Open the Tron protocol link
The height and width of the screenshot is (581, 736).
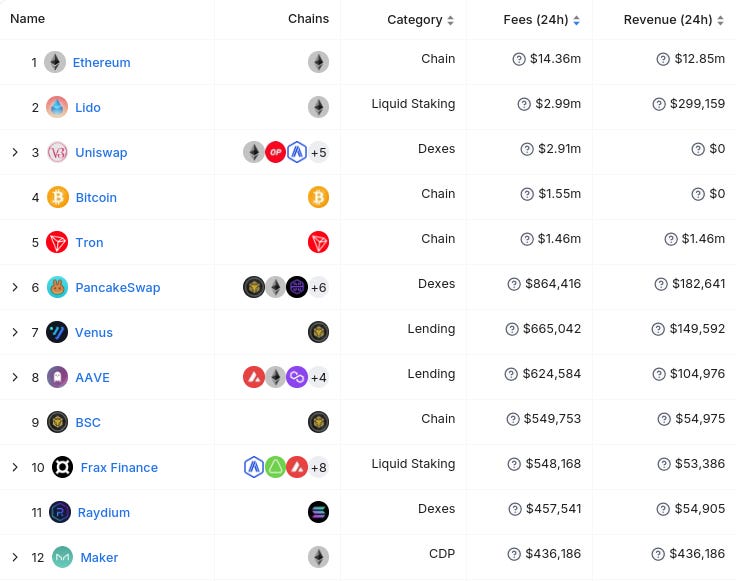click(x=89, y=243)
